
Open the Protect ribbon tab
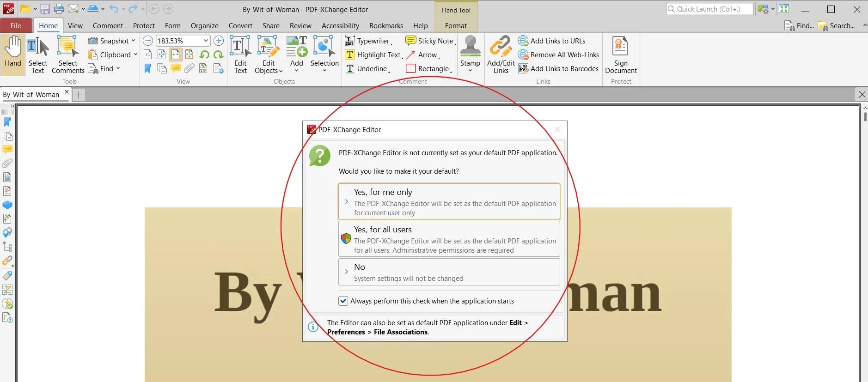pos(144,26)
